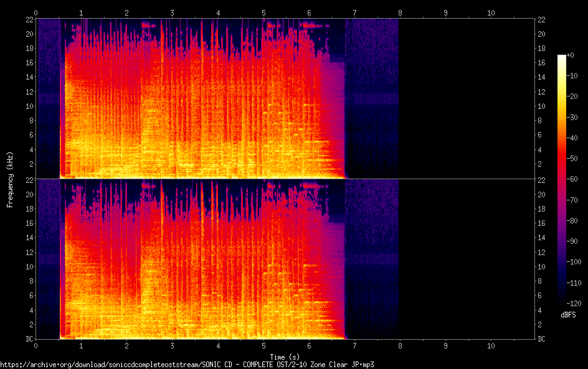Screen dimensions: 588x369
Task: Click the 5 second tick on the bottom time axis
Action: (263, 345)
